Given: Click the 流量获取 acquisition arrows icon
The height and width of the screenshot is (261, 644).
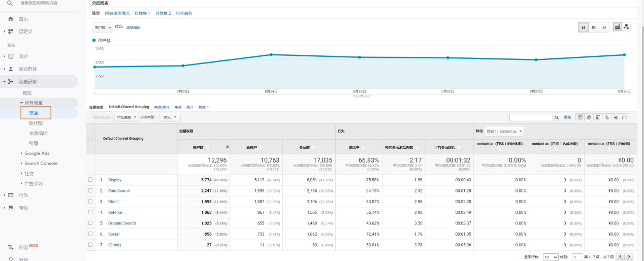Looking at the screenshot, I should click(x=11, y=81).
